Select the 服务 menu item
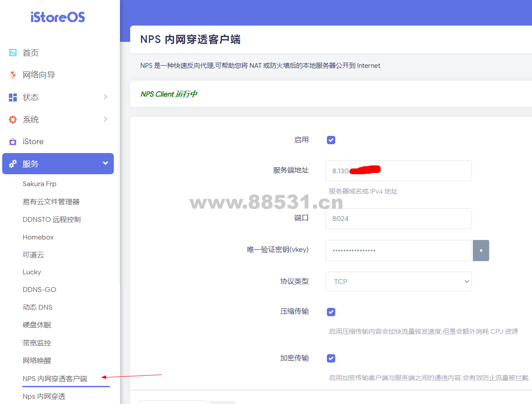Image resolution: width=532 pixels, height=404 pixels. 58,164
